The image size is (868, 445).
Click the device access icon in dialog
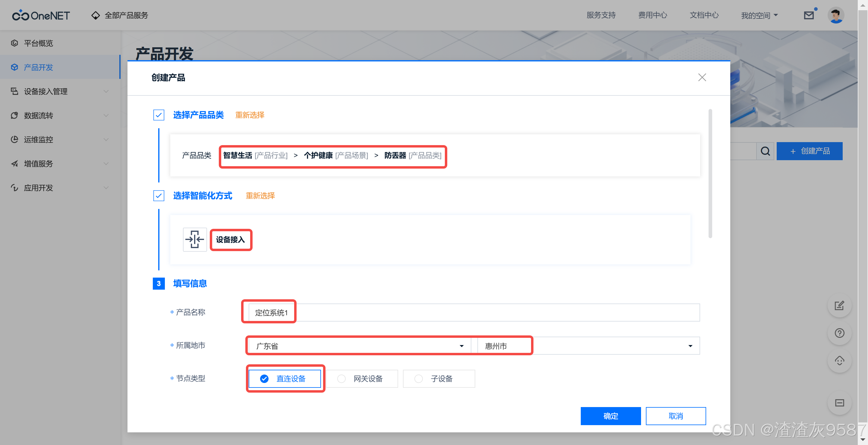click(195, 239)
